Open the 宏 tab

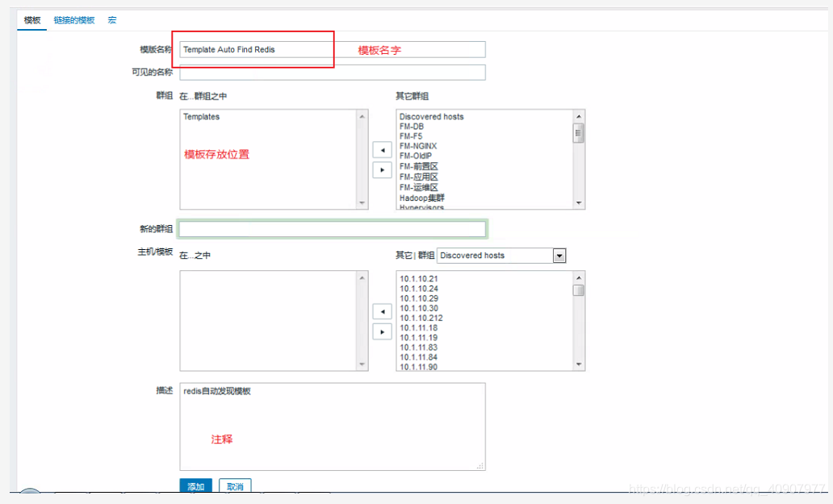coord(112,20)
